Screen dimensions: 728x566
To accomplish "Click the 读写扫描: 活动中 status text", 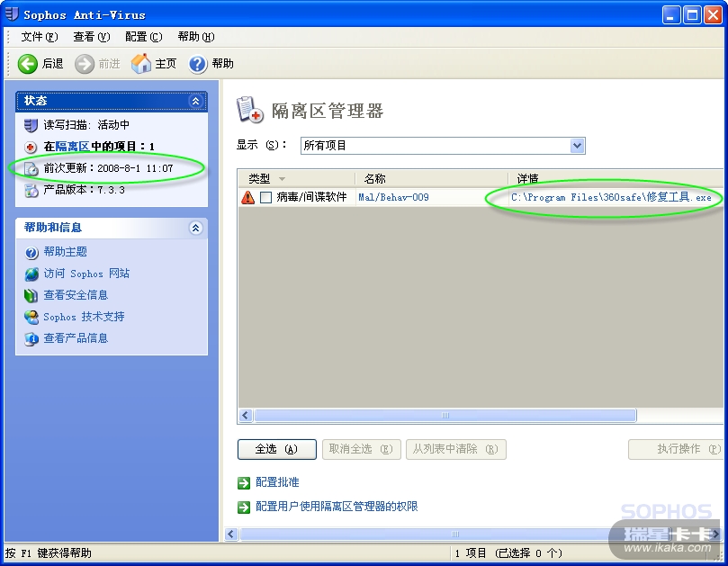I will [86, 125].
